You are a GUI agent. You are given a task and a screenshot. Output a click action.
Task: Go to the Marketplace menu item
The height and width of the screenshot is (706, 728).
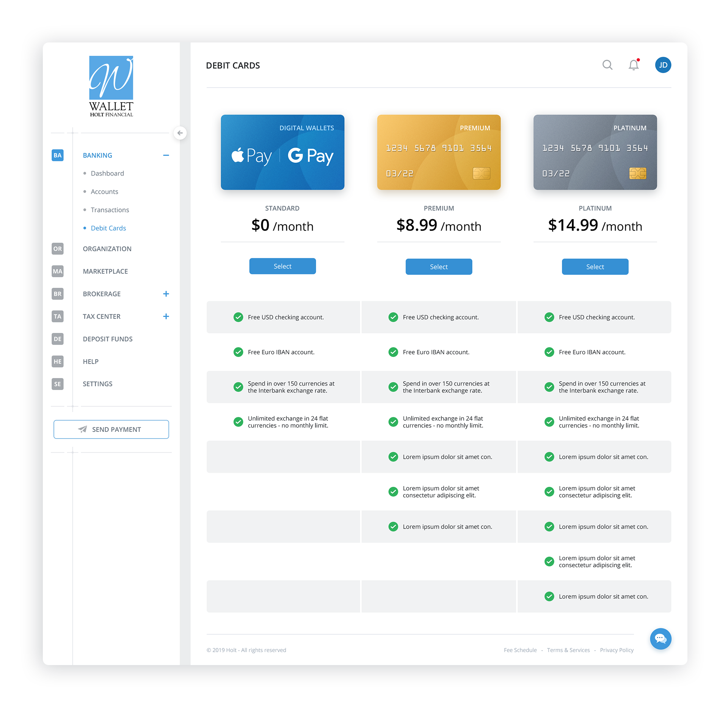105,271
